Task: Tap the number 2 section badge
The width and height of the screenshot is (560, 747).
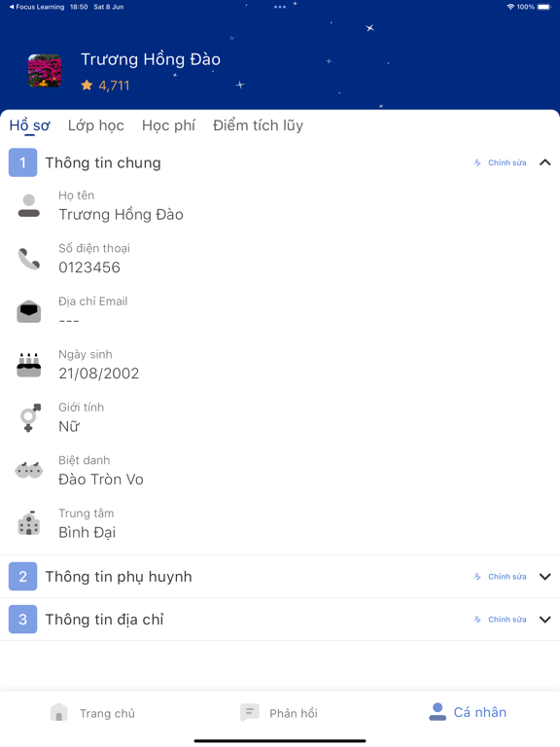Action: point(23,577)
